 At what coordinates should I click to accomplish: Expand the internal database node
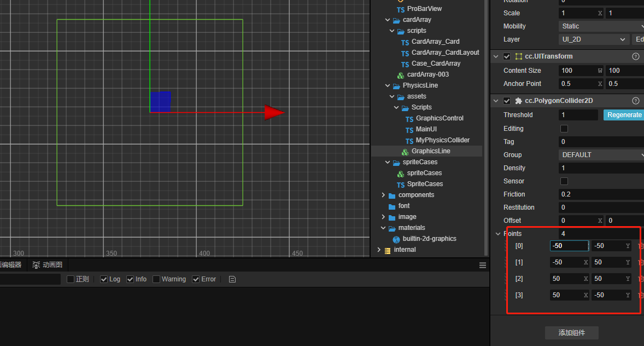379,250
